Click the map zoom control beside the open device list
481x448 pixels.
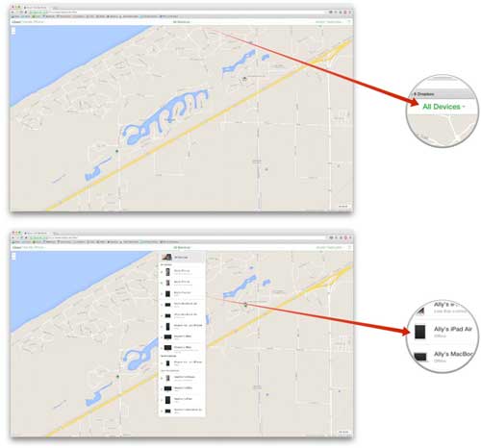point(13,256)
